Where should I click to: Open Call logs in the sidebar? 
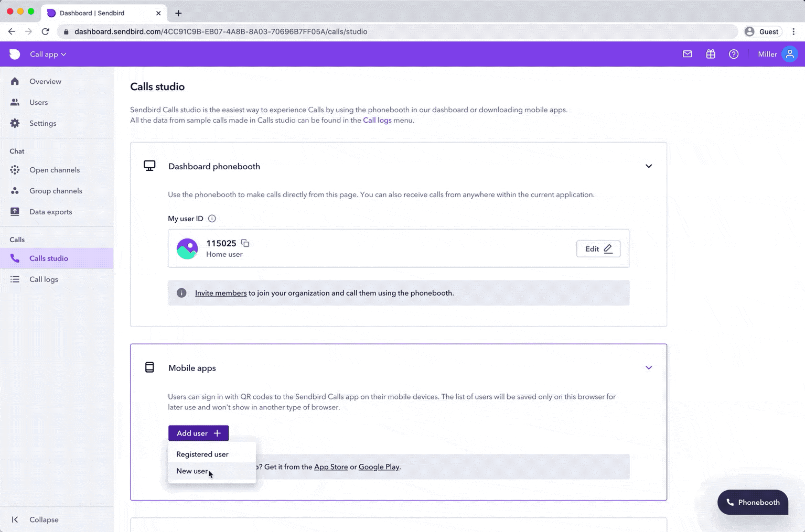(44, 279)
